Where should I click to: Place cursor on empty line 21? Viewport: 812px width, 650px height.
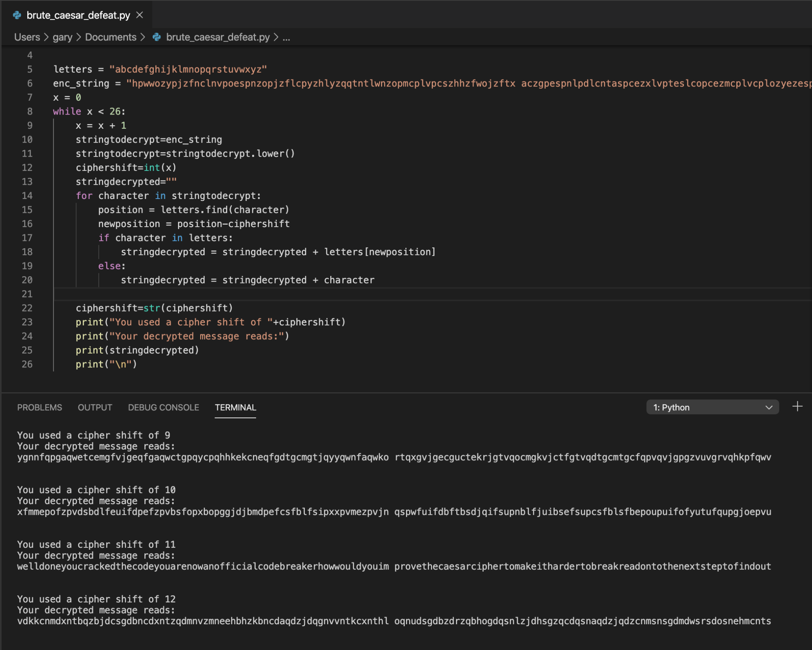click(x=238, y=294)
